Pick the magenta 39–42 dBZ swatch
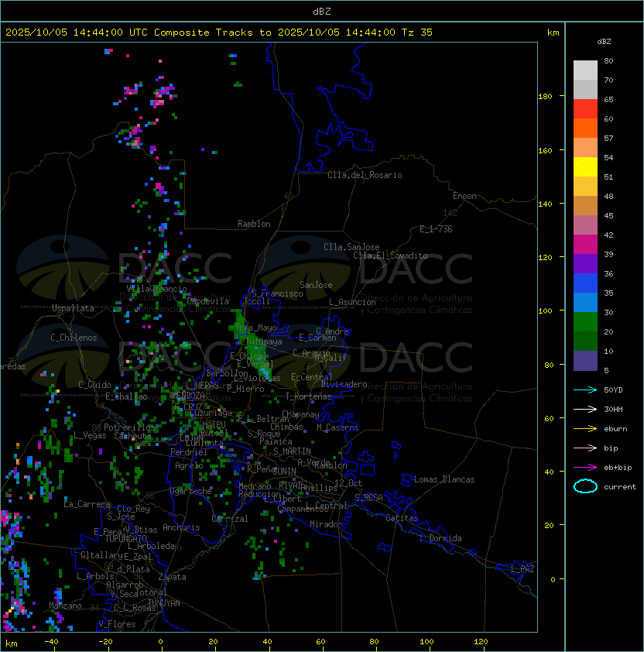Viewport: 644px width, 652px height. [585, 245]
